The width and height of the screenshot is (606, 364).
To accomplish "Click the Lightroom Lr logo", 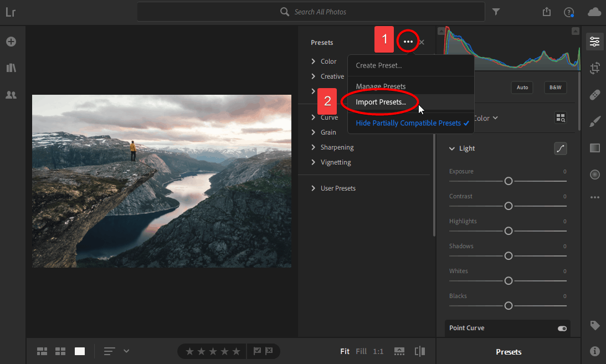I will coord(11,12).
